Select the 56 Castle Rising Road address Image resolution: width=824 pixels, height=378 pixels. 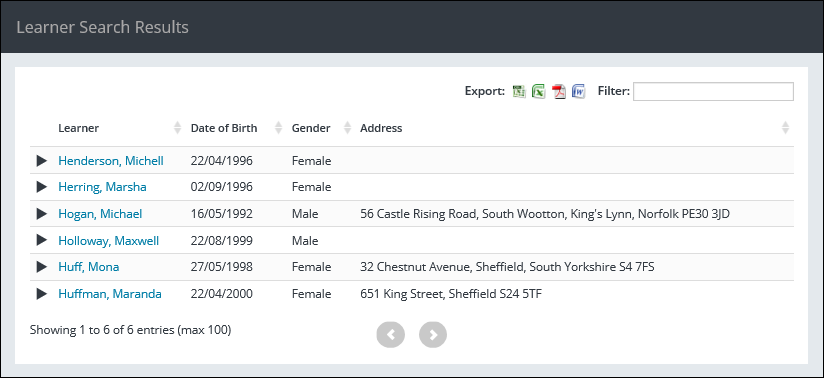(x=545, y=214)
